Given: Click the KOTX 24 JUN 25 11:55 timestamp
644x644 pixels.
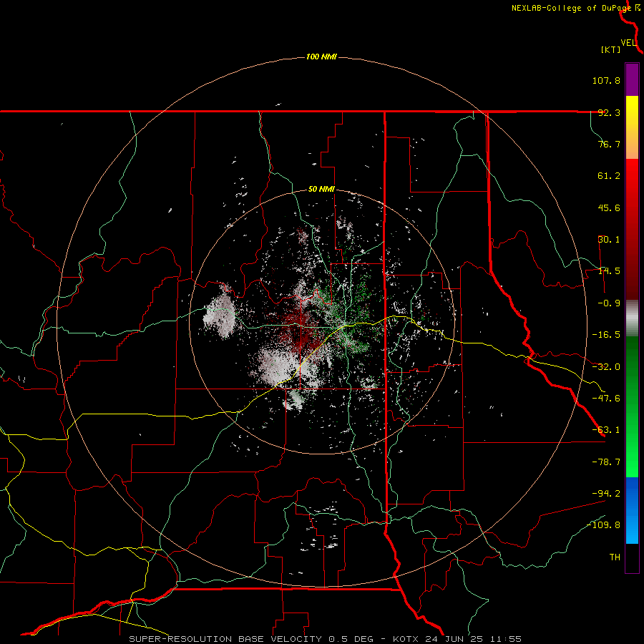Looking at the screenshot, I should (457, 639).
